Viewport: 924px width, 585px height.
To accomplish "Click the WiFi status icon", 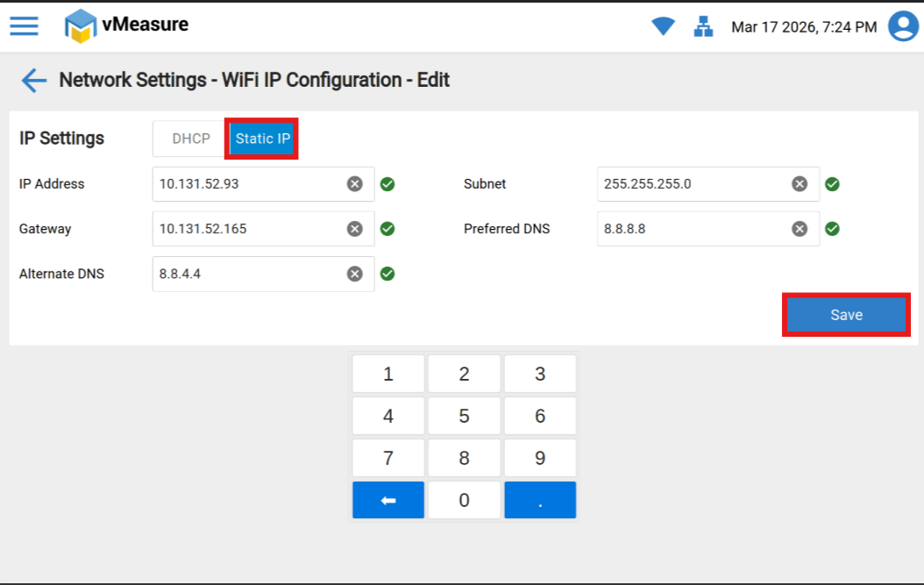I will pyautogui.click(x=663, y=27).
